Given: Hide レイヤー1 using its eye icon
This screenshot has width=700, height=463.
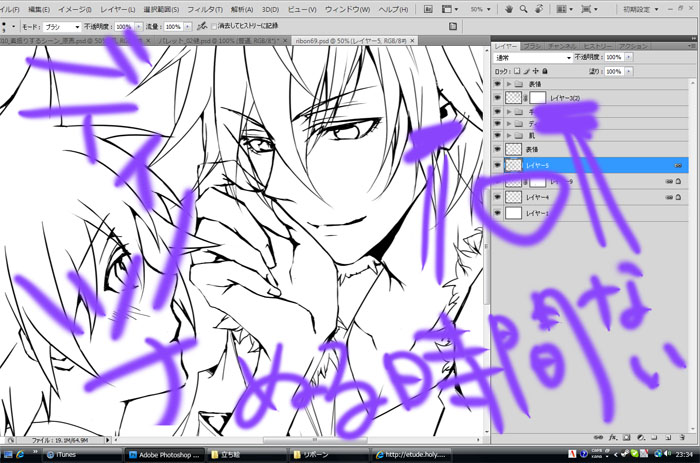Looking at the screenshot, I should [x=498, y=213].
